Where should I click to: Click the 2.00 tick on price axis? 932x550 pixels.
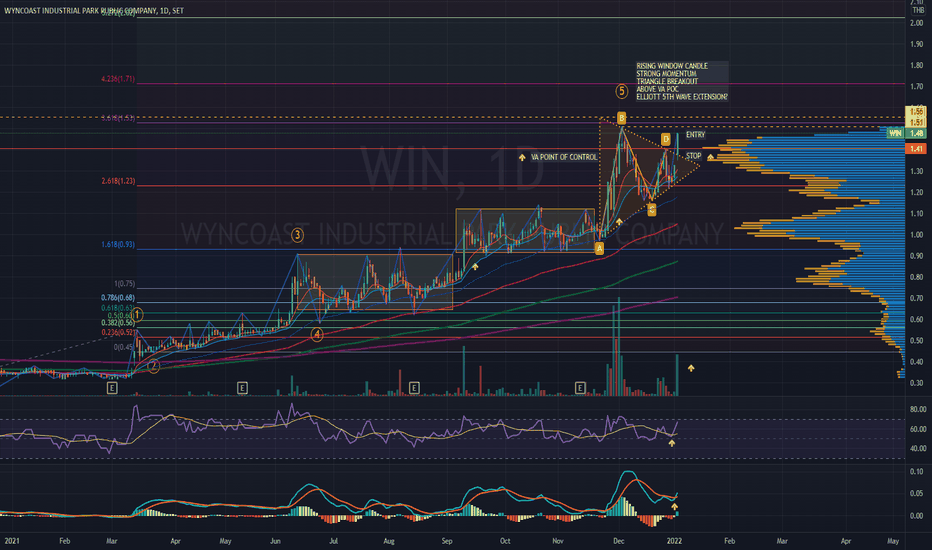[x=917, y=23]
